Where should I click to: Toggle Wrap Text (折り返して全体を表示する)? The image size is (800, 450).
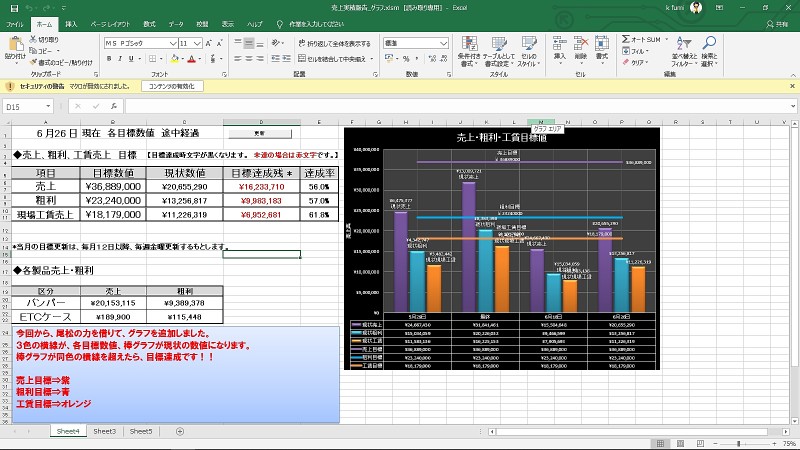point(334,44)
